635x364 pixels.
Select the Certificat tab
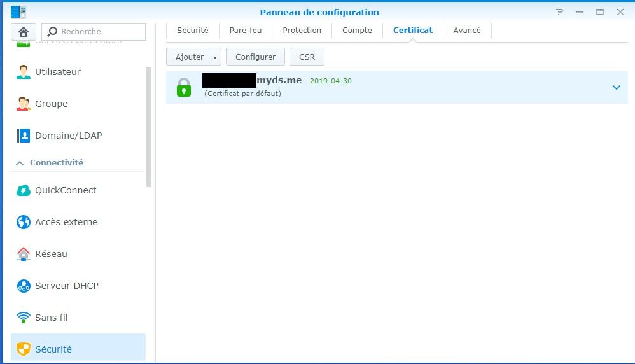pyautogui.click(x=413, y=31)
